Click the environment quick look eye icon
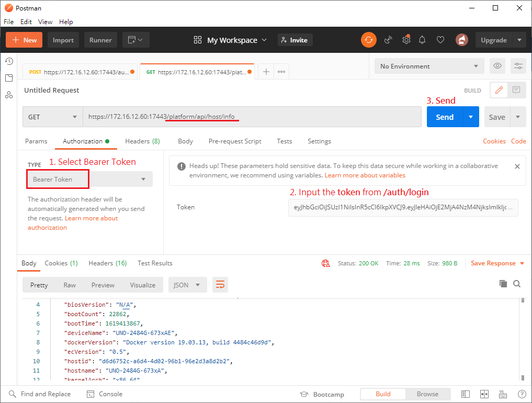This screenshot has height=403, width=532. pos(497,66)
